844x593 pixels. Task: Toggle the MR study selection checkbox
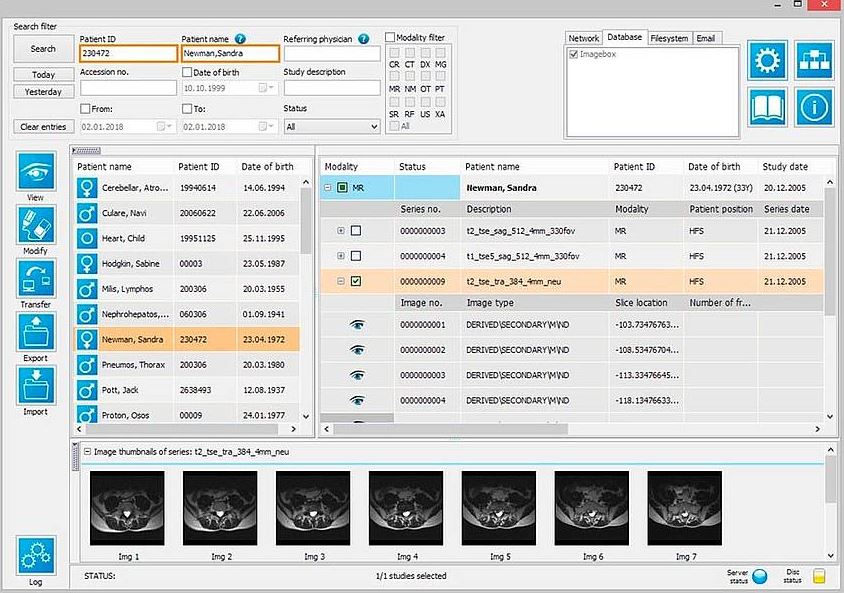point(342,188)
